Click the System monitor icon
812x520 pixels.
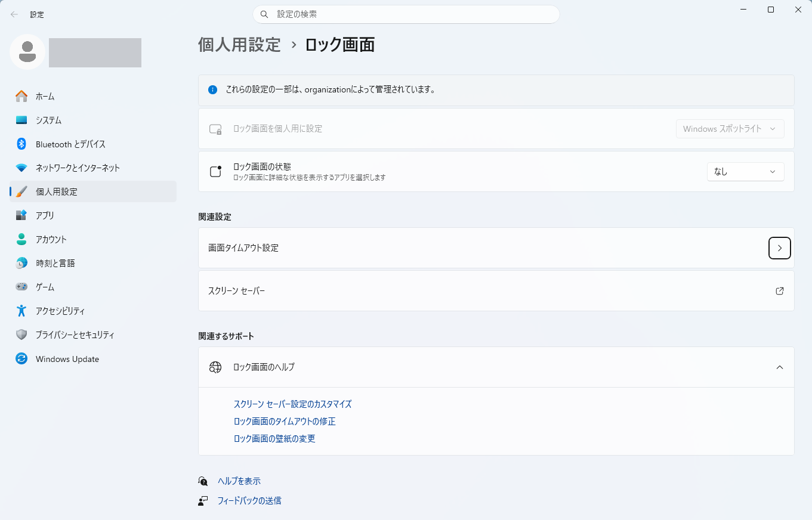21,120
